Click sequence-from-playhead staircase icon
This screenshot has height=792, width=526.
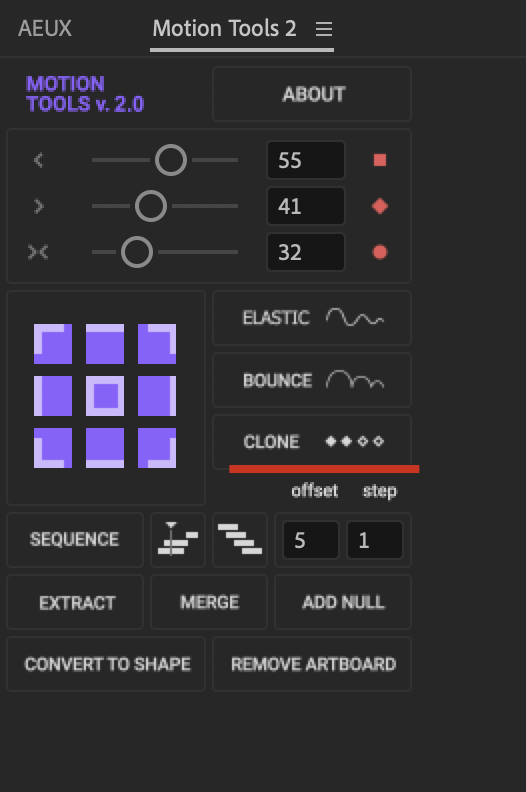pos(178,539)
